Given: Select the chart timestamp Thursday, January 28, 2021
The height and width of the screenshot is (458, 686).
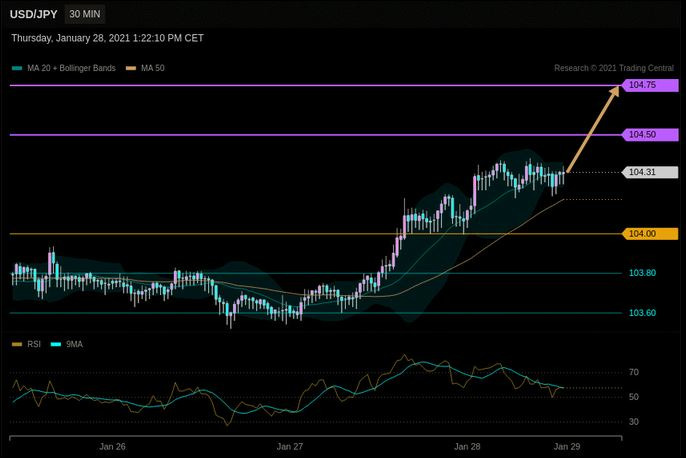Looking at the screenshot, I should 108,38.
